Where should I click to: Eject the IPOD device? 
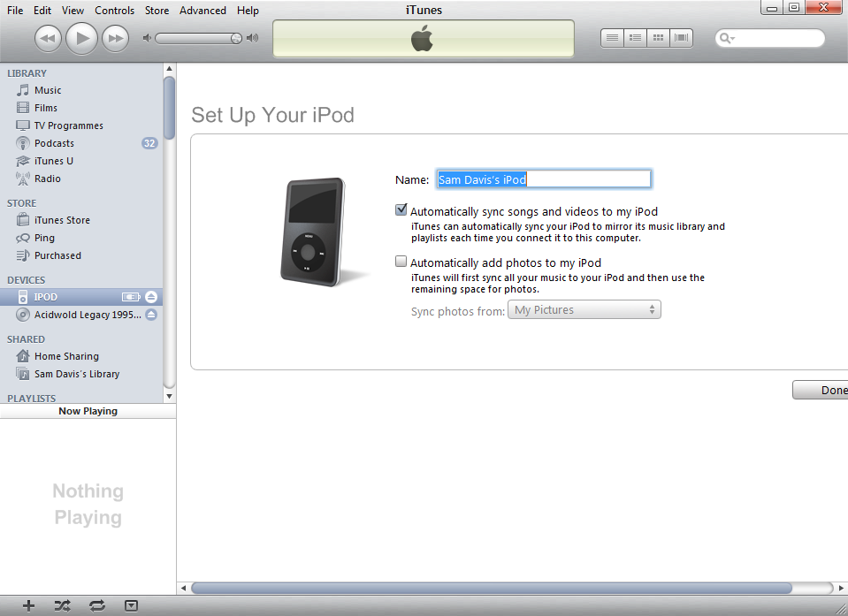point(150,296)
